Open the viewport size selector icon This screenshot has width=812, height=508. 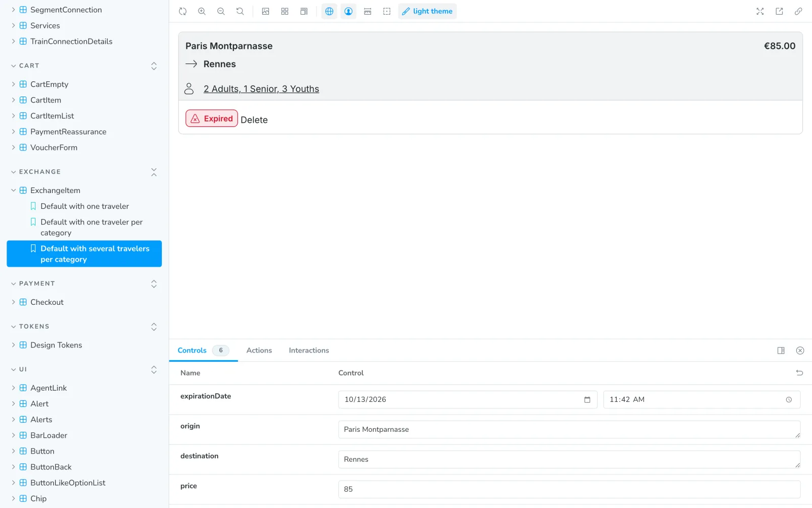[304, 11]
